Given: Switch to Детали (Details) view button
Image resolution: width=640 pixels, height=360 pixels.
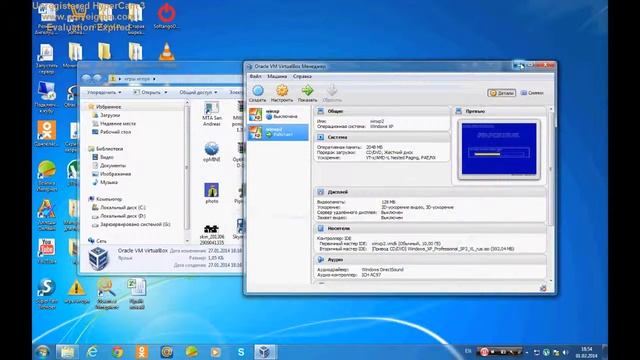Looking at the screenshot, I should (502, 93).
